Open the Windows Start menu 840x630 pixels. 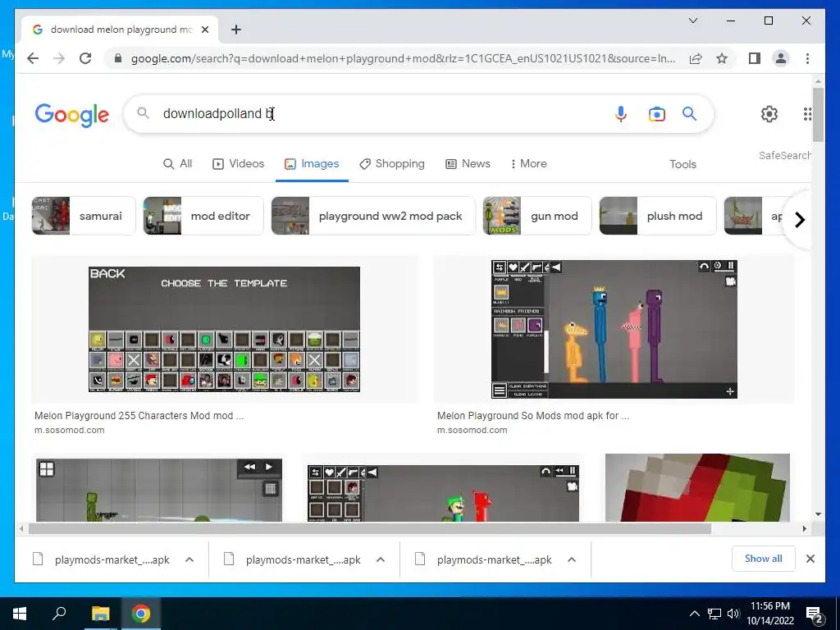coord(20,614)
